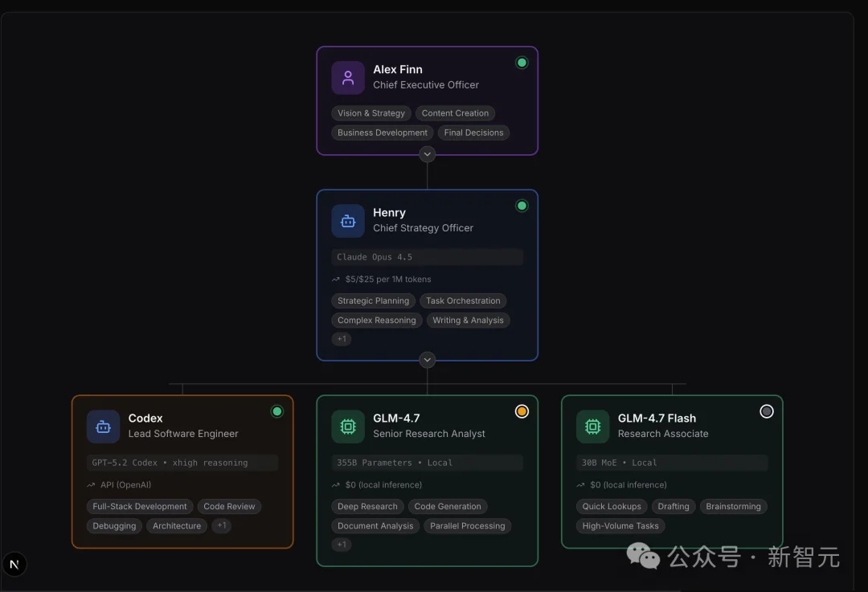This screenshot has width=868, height=592.
Task: Toggle GLM-4.7 Flash's status indicator
Action: [766, 410]
